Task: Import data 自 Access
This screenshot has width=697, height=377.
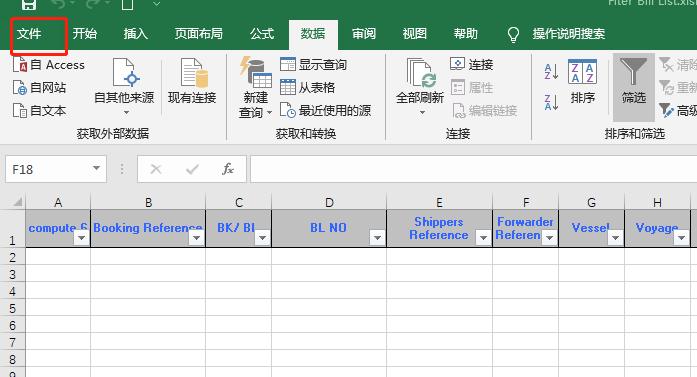Action: point(49,65)
